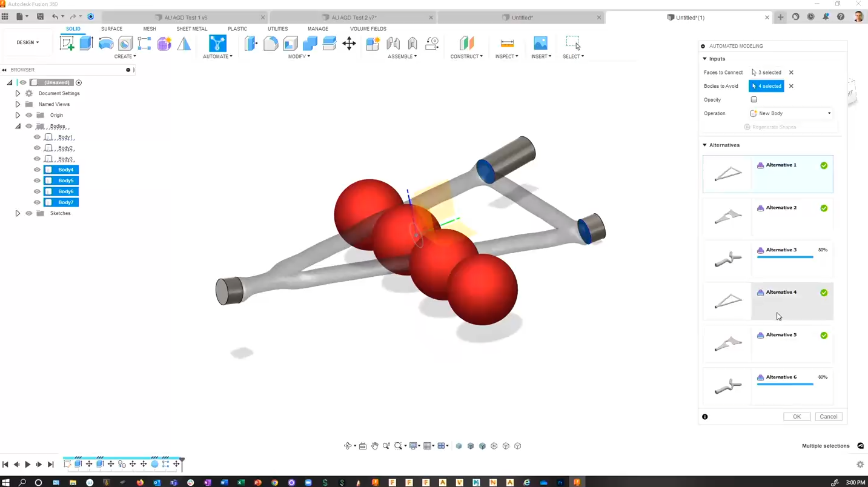The height and width of the screenshot is (487, 868).
Task: Open the Measure tool in Inspect
Action: click(507, 43)
